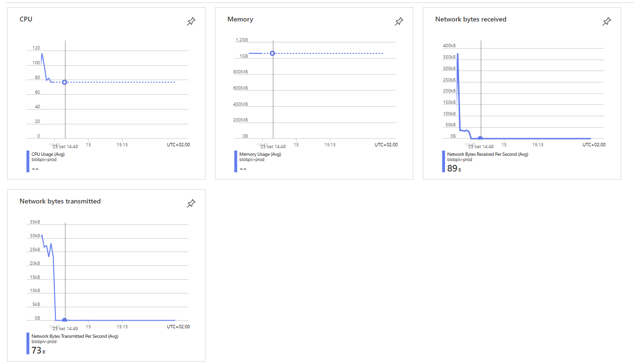This screenshot has width=634, height=364.
Task: Click the received bytes spike at 350kB
Action: coord(458,54)
